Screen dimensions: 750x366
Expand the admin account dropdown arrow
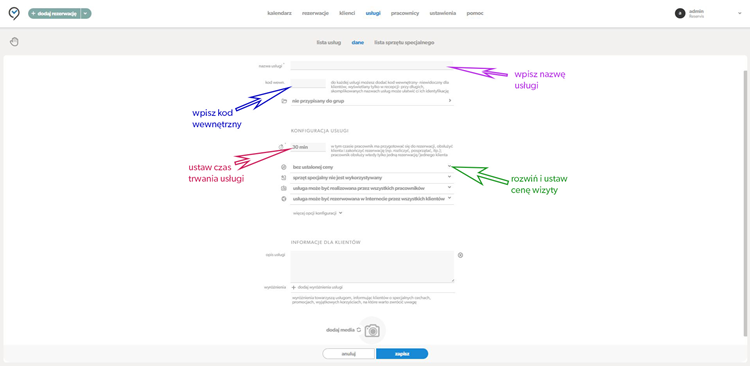(739, 13)
